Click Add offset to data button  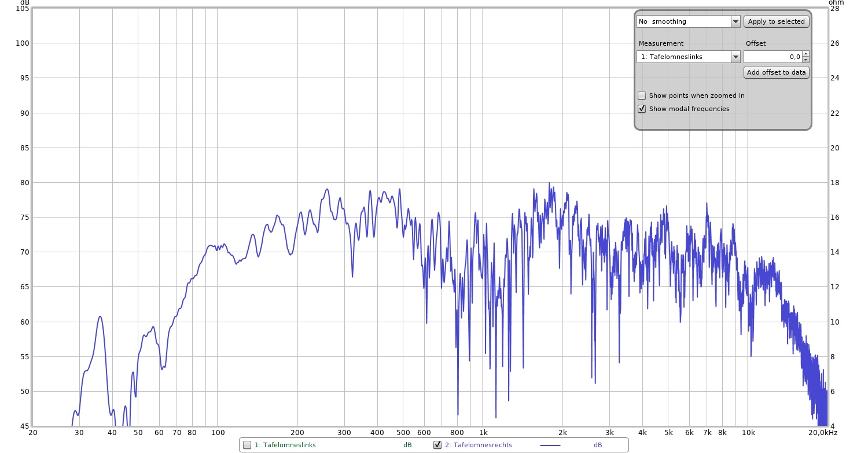coord(776,72)
